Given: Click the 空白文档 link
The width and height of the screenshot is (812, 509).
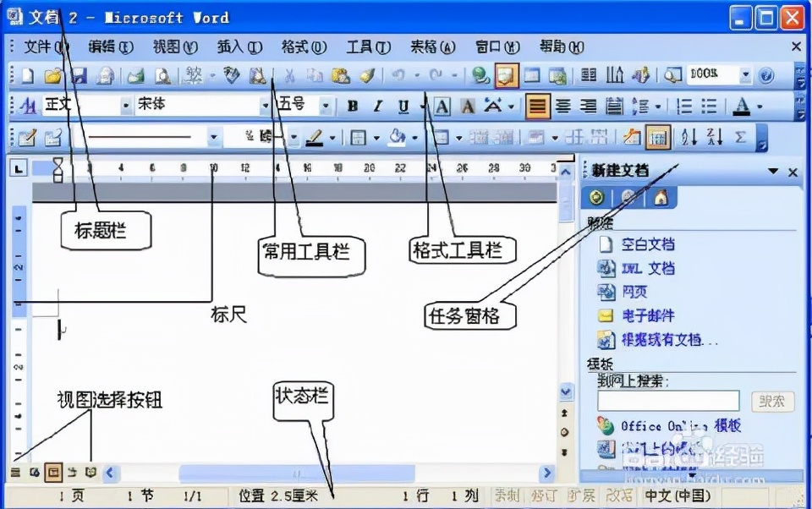Looking at the screenshot, I should (x=648, y=244).
